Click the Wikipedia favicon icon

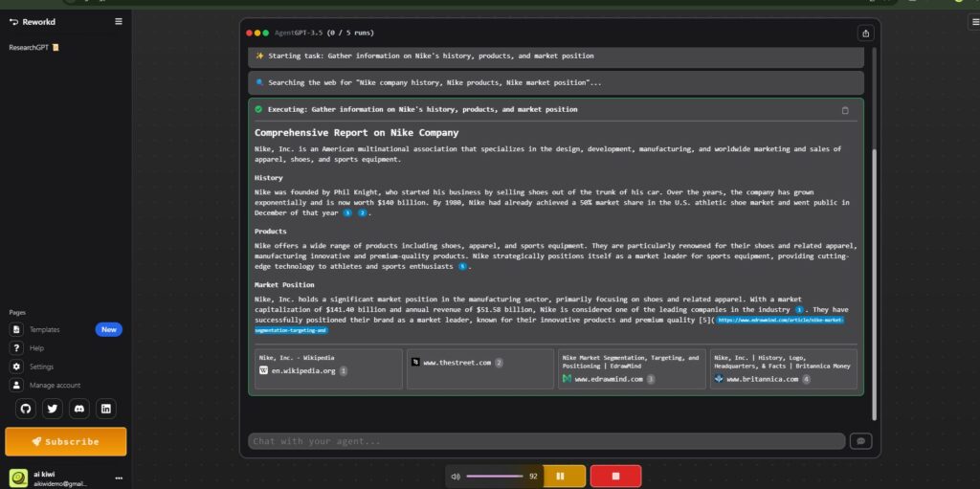pyautogui.click(x=263, y=370)
